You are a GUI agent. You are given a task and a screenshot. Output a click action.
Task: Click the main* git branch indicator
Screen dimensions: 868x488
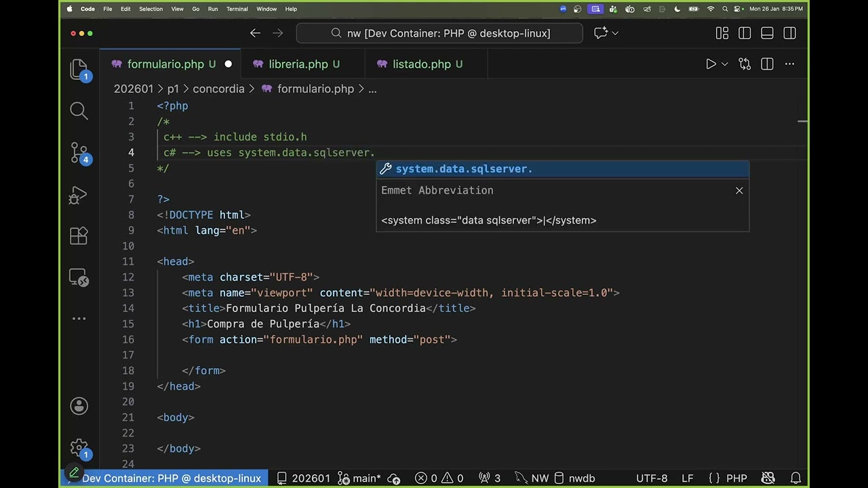[x=360, y=478]
